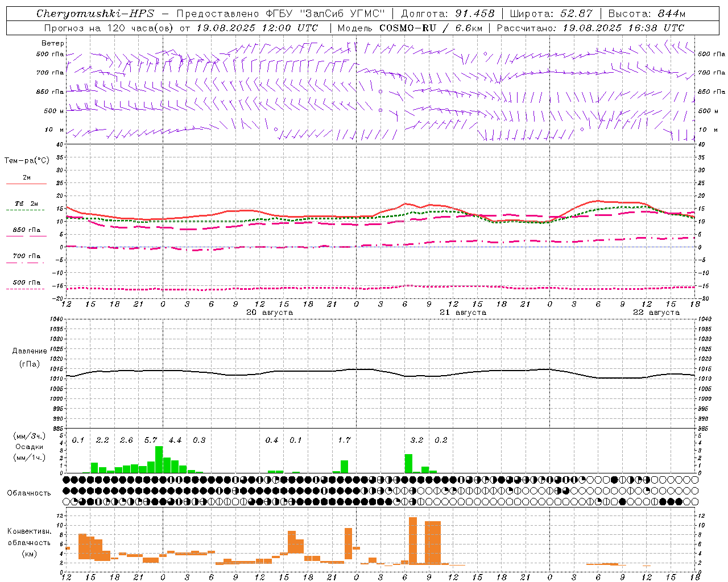Click the Осадки precipitation label
The height and width of the screenshot is (582, 728).
tap(30, 447)
